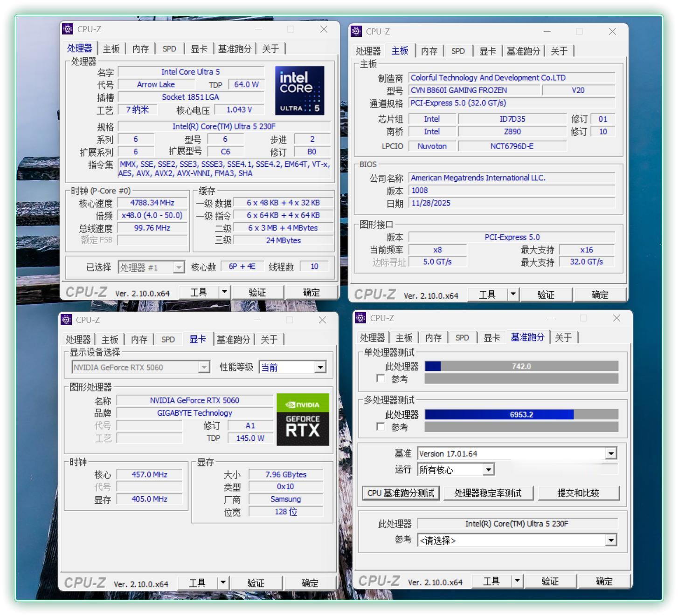Click the 核心速度 value 4788.34 MHz

click(x=152, y=203)
